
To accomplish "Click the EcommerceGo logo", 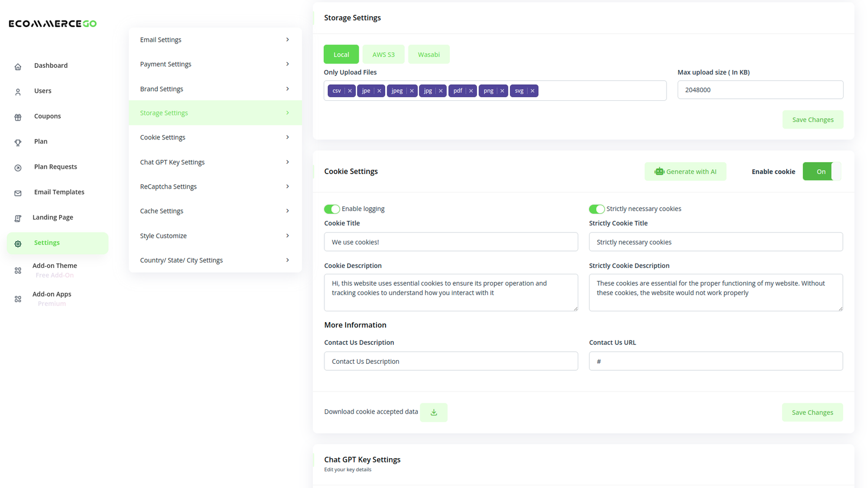I will pos(53,23).
